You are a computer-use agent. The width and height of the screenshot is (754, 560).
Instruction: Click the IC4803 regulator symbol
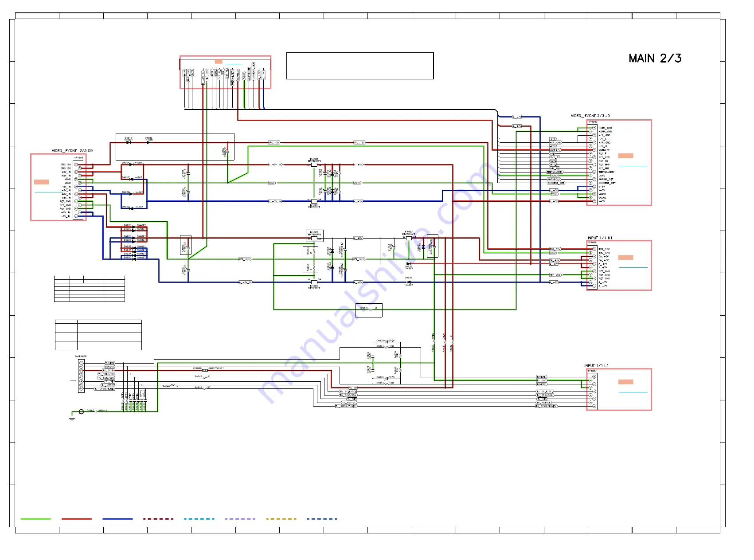pyautogui.click(x=409, y=238)
